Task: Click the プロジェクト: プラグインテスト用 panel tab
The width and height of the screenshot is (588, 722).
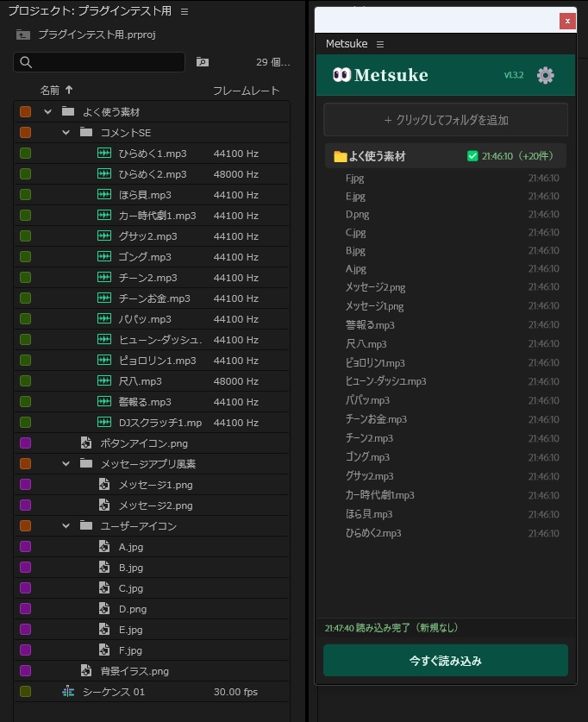Action: tap(91, 11)
